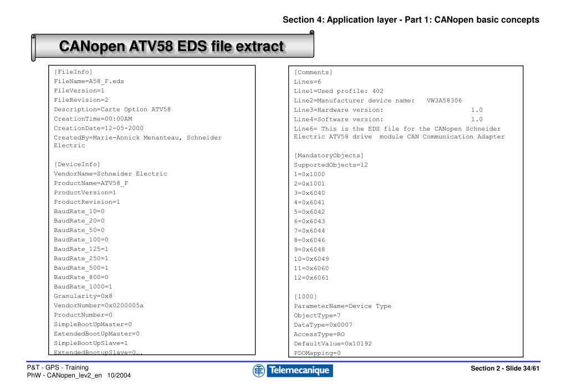Click the Telemecanique brand name
Viewport: 567px width, 392px height.
(x=300, y=370)
